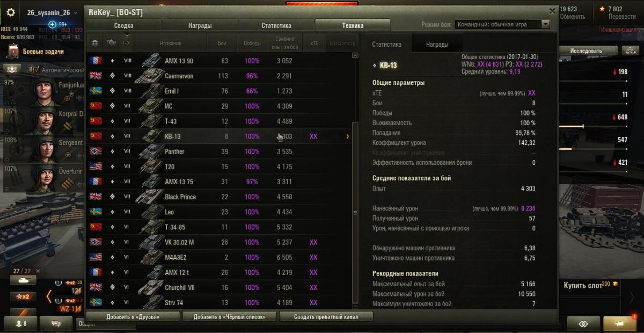The image size is (644, 333).
Task: Sort by vehicle type icon column
Action: point(112,43)
